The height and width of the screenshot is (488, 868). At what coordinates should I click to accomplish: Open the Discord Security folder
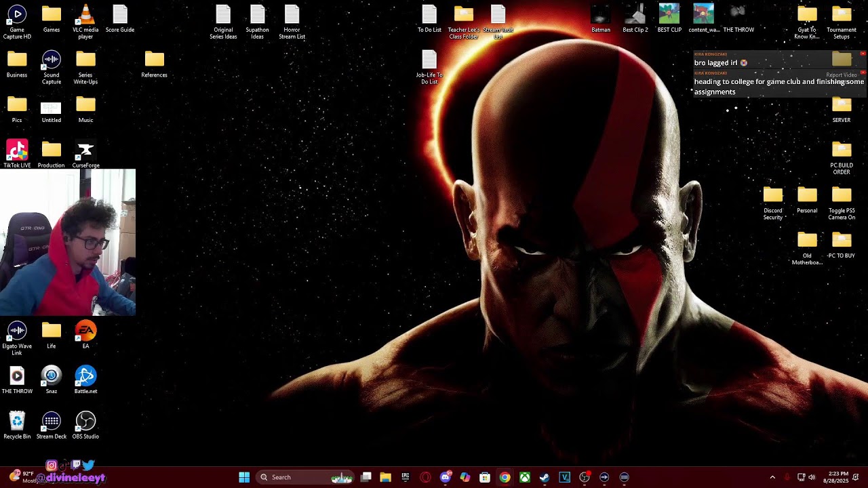[x=773, y=203]
